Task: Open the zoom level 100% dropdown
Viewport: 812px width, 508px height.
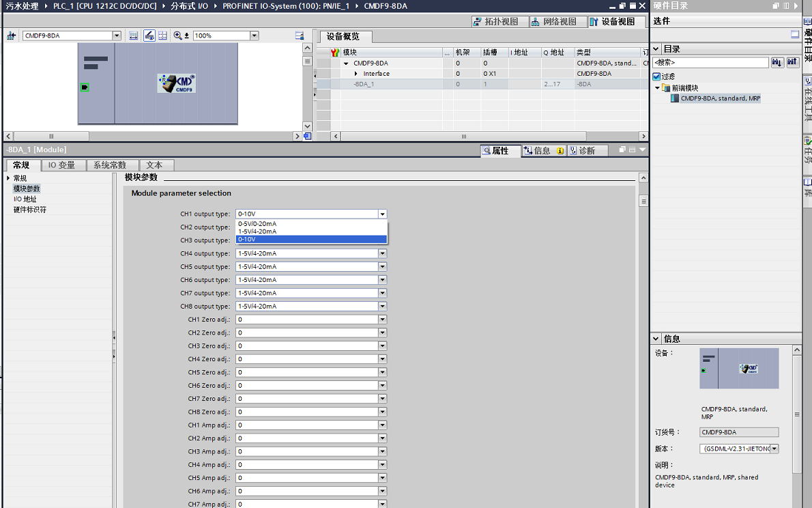Action: [255, 36]
